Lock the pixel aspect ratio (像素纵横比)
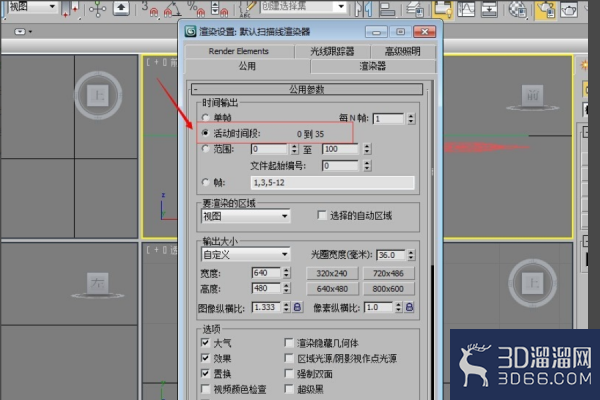600x400 pixels. (409, 307)
